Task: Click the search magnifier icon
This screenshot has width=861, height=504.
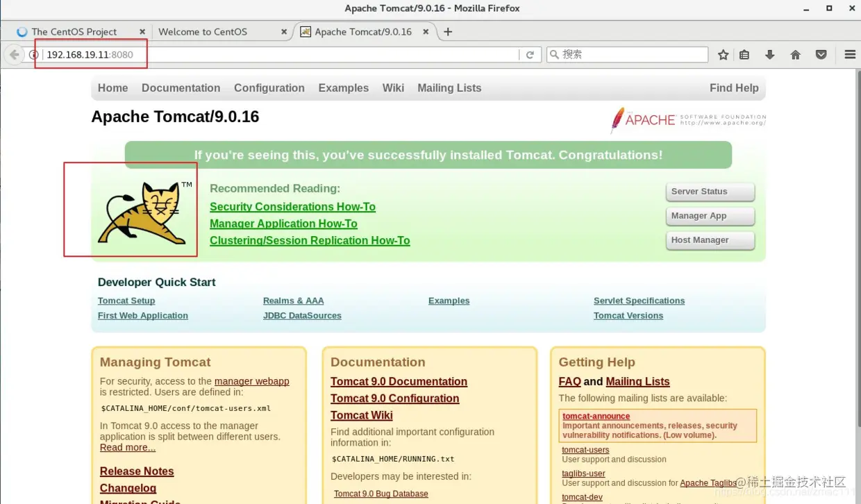Action: click(553, 55)
